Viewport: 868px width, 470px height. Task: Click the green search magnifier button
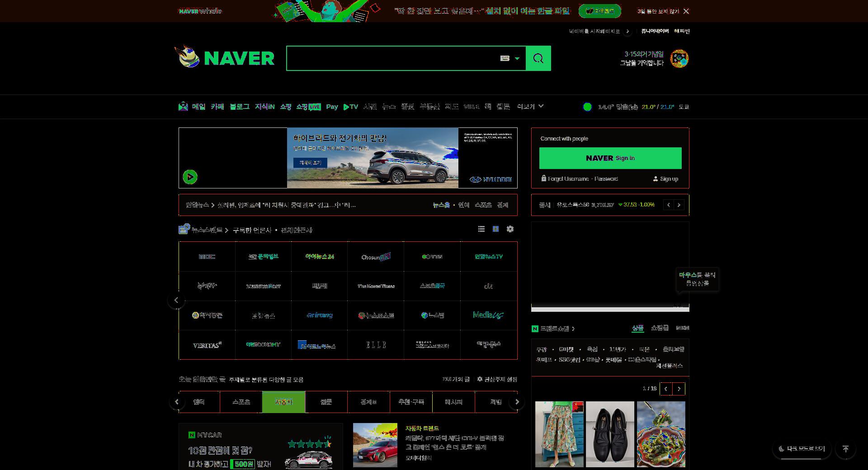(x=538, y=58)
